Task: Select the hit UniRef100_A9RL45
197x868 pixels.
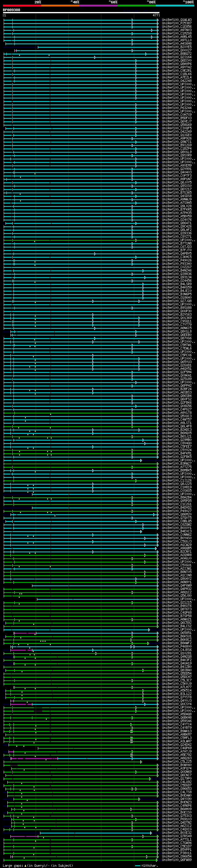Action: point(177,37)
